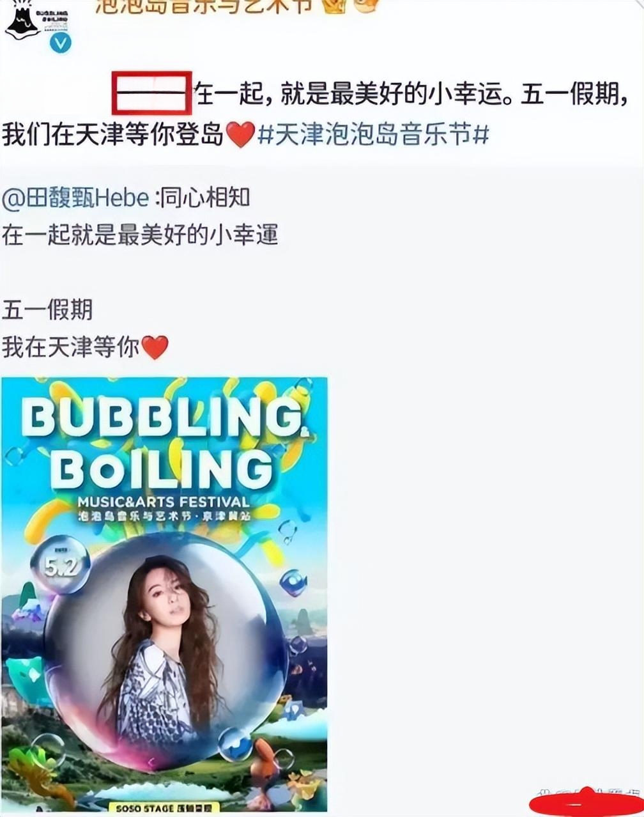This screenshot has height=817, width=644.
Task: Click the 五一假期 line in repost
Action: (47, 310)
